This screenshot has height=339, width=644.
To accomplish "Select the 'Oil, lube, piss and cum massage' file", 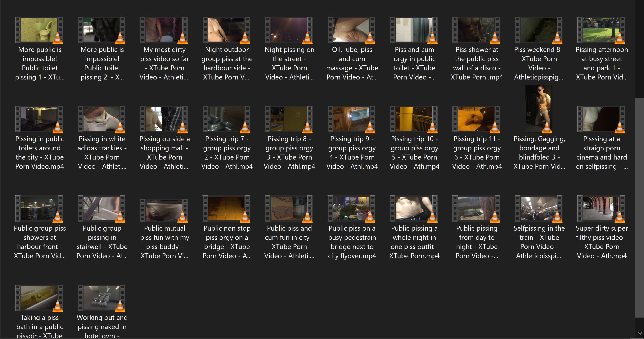I will tap(352, 49).
